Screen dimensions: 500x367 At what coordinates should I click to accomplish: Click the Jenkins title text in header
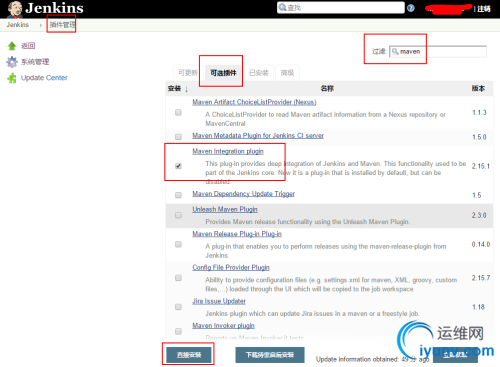pos(54,8)
